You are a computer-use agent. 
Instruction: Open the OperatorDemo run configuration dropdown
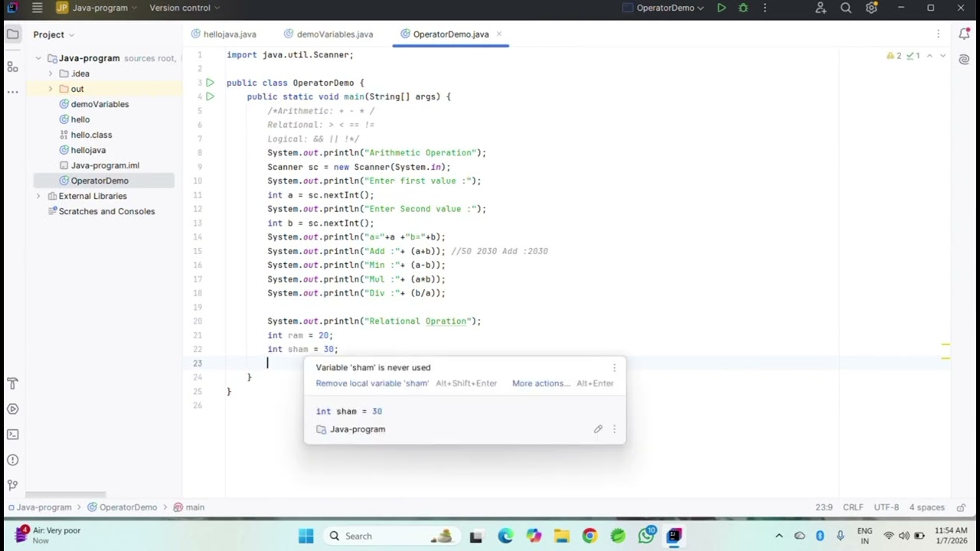coord(663,8)
